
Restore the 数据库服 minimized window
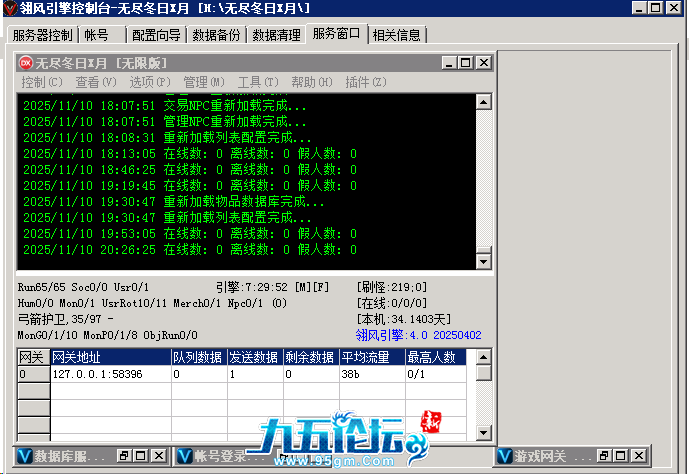(124, 456)
